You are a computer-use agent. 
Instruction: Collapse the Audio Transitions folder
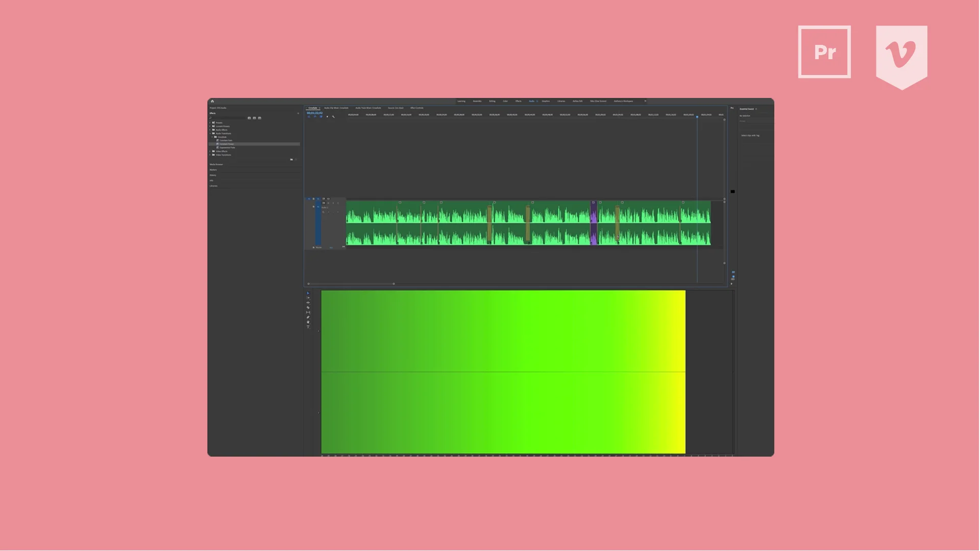click(210, 134)
